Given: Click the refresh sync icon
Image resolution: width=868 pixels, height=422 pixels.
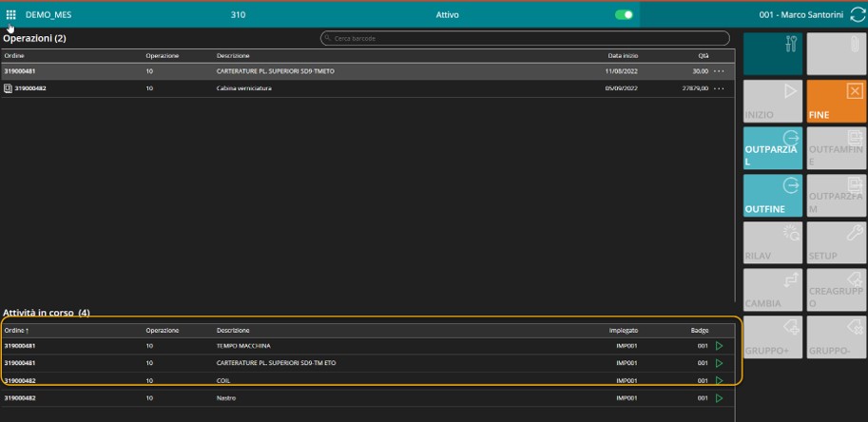Looking at the screenshot, I should coord(858,15).
